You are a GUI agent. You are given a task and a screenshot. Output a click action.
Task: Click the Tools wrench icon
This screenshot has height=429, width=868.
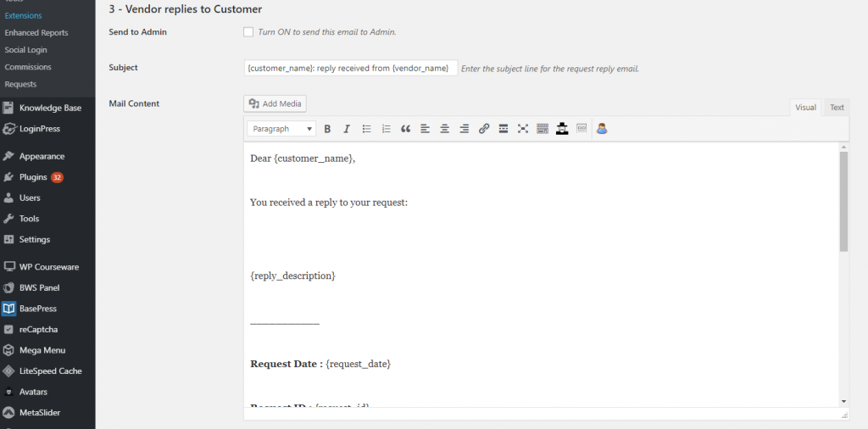click(x=8, y=219)
